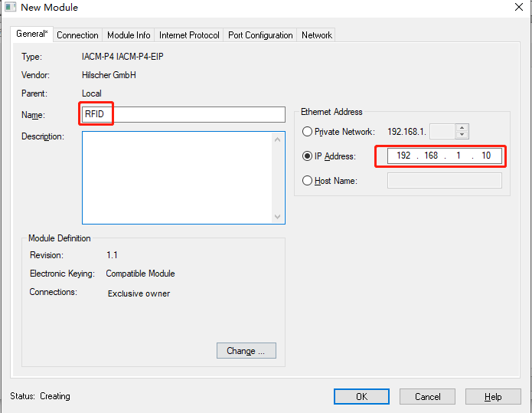Open the Port Configuration tab
This screenshot has width=532, height=413.
pos(260,35)
